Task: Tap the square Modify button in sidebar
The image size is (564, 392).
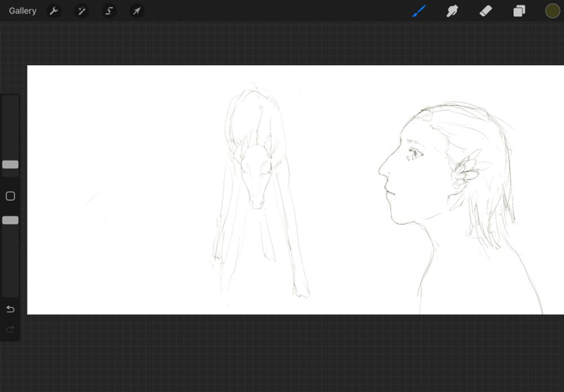Action: pyautogui.click(x=10, y=196)
